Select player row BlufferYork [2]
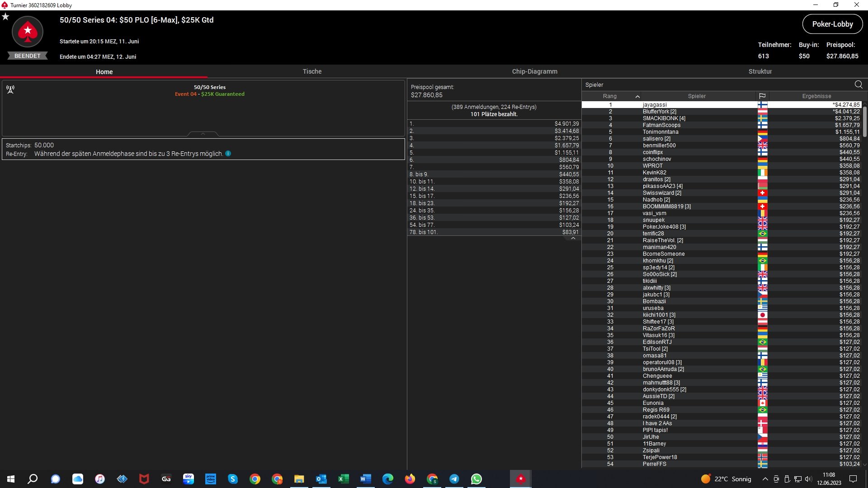This screenshot has height=488, width=868. (722, 112)
